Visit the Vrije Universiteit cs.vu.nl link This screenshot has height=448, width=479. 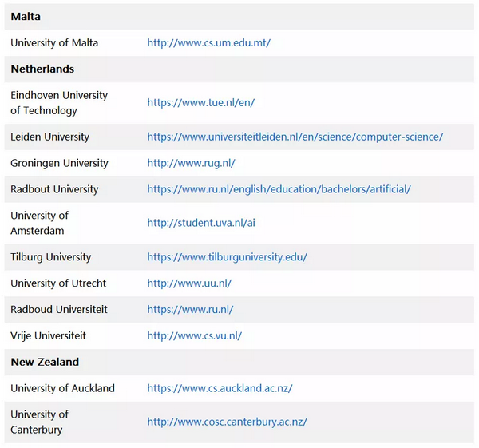pos(194,336)
